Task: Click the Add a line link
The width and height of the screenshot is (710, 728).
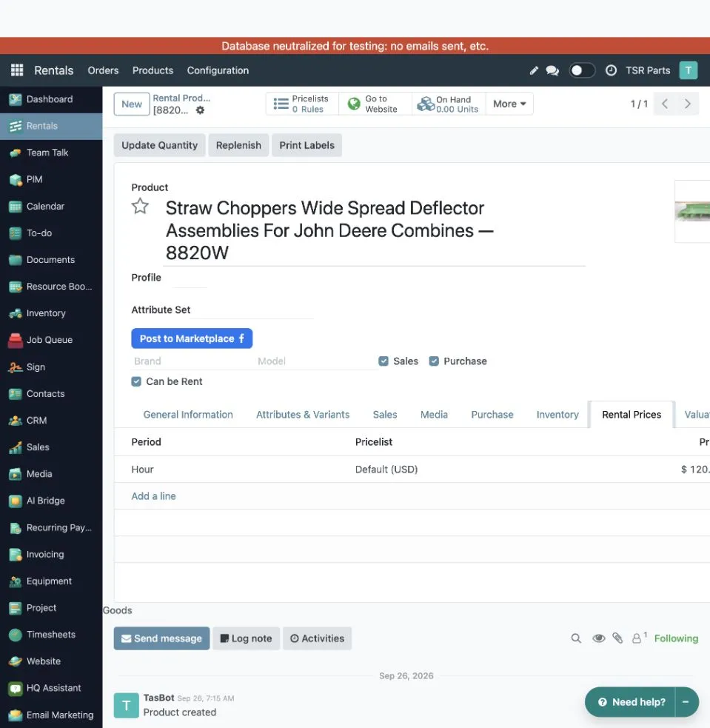Action: 153,496
